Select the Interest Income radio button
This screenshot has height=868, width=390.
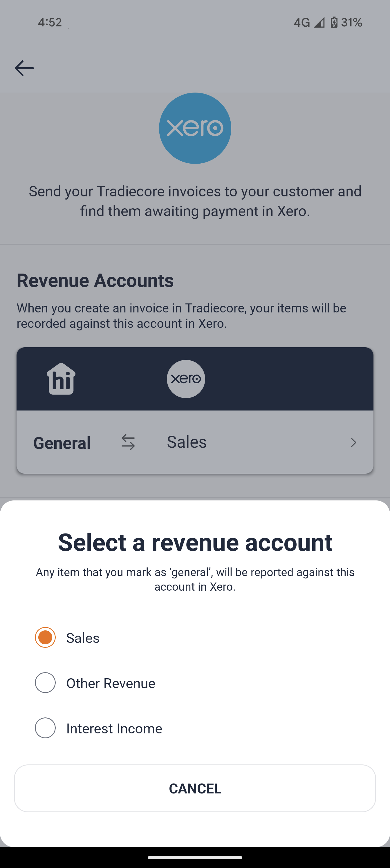(x=45, y=728)
